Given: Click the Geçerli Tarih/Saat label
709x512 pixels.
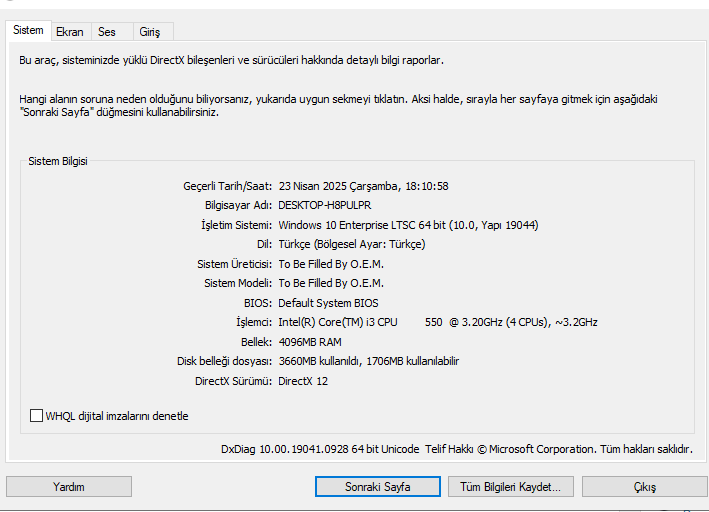Looking at the screenshot, I should click(x=227, y=186).
